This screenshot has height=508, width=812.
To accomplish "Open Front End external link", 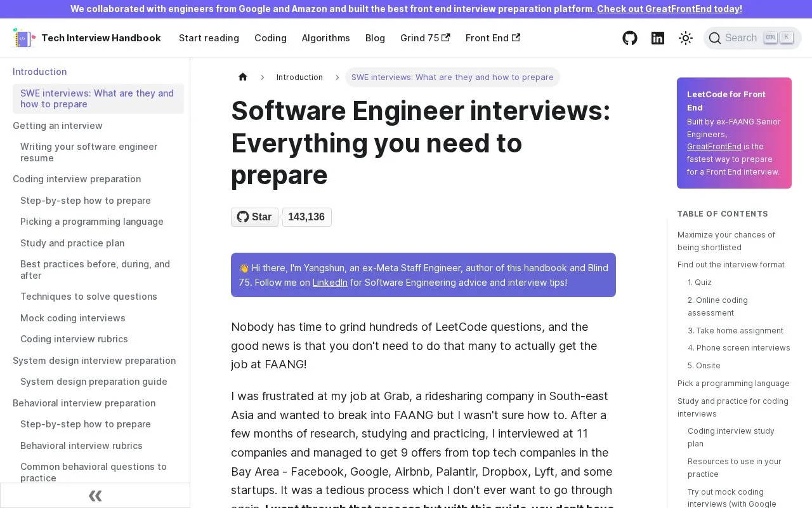I will tap(493, 38).
